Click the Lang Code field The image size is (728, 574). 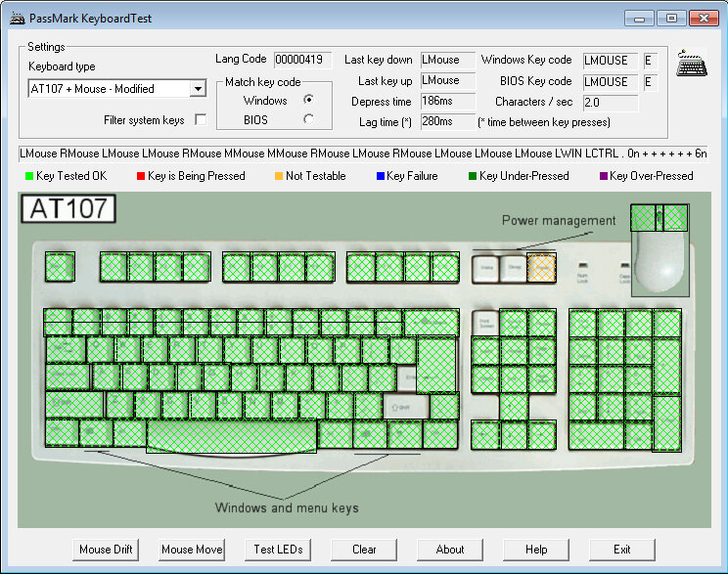coord(302,60)
